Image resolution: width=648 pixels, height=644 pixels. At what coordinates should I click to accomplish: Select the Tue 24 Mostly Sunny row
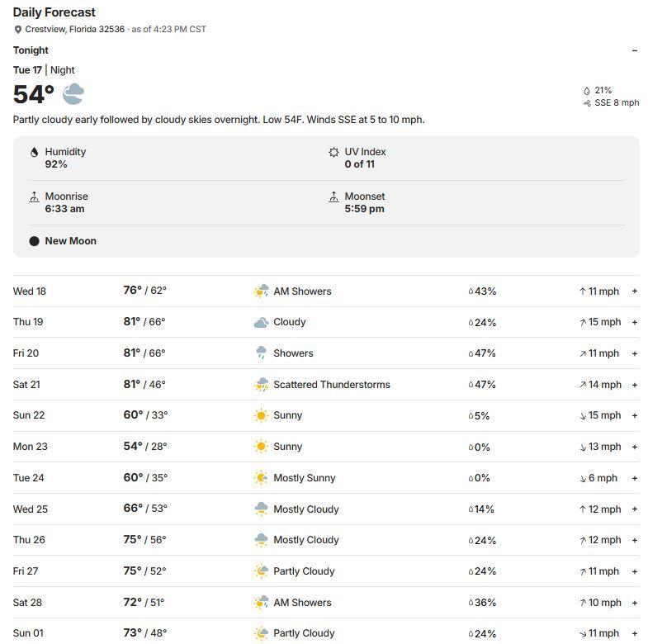coord(304,478)
